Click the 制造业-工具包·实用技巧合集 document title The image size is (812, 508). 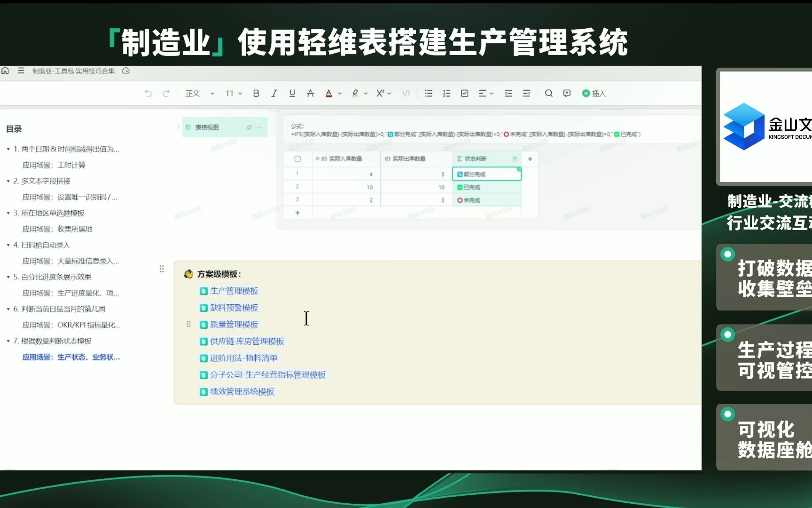click(x=74, y=71)
